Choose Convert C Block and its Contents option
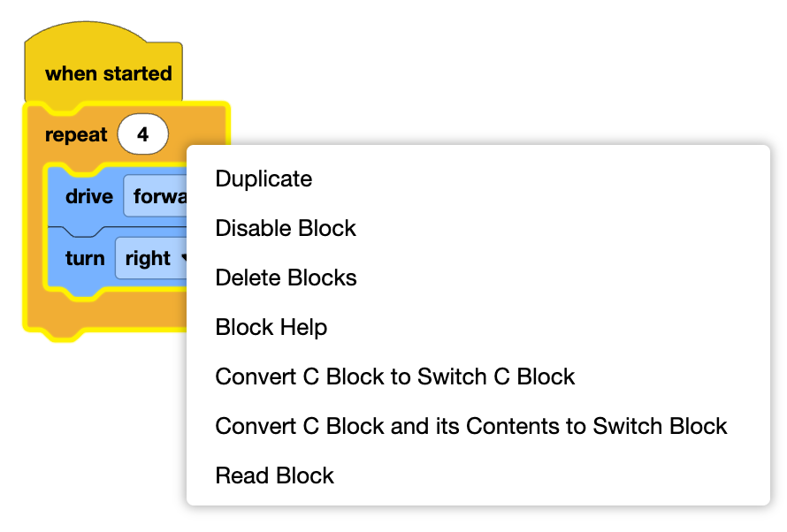This screenshot has height=532, width=787. (471, 426)
